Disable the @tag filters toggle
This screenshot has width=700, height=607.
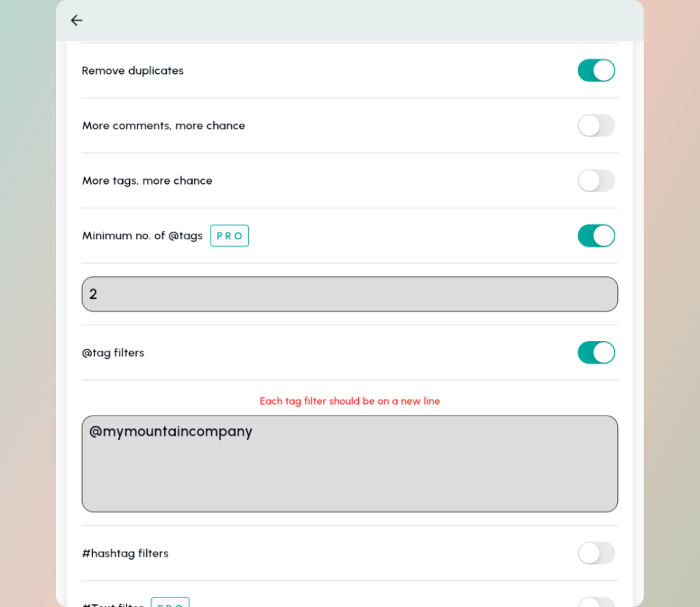click(596, 353)
